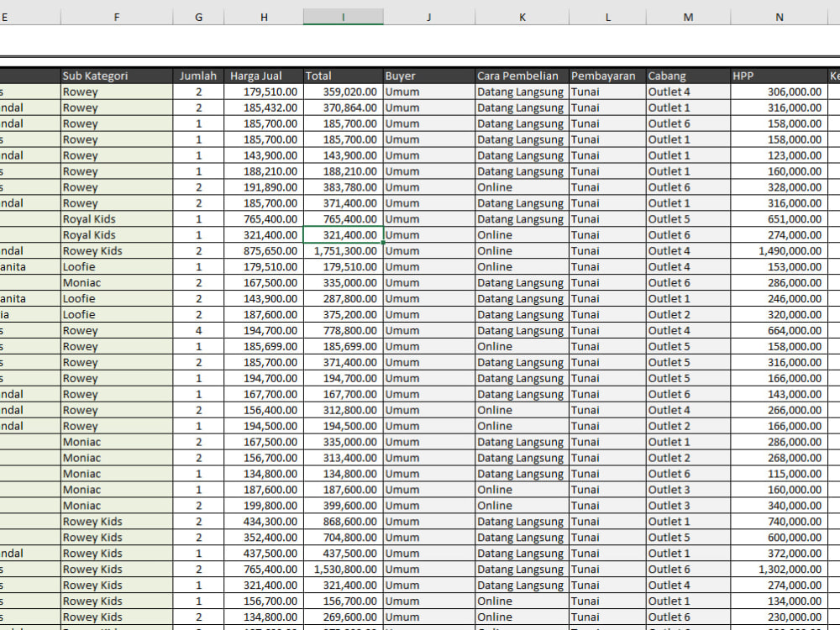
Task: Select Total cell 1,530,800.00
Action: pyautogui.click(x=344, y=569)
